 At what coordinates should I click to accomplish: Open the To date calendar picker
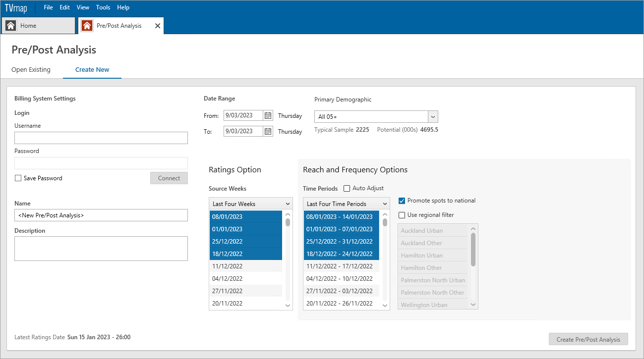[268, 131]
